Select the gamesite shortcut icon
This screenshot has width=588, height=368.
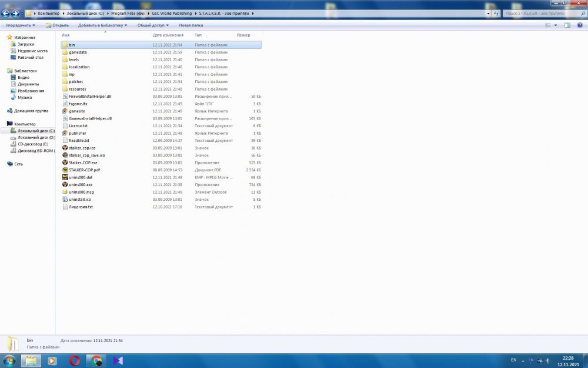[x=65, y=111]
